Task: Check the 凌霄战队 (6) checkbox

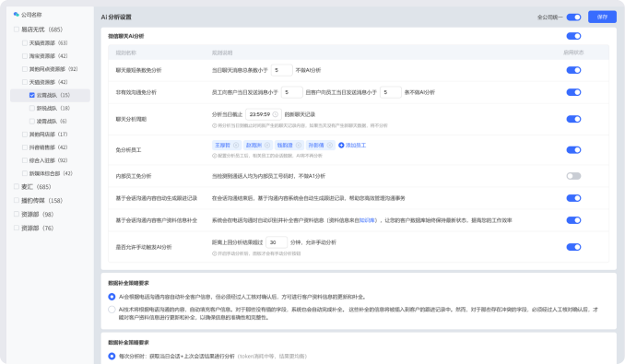Action: (32, 122)
